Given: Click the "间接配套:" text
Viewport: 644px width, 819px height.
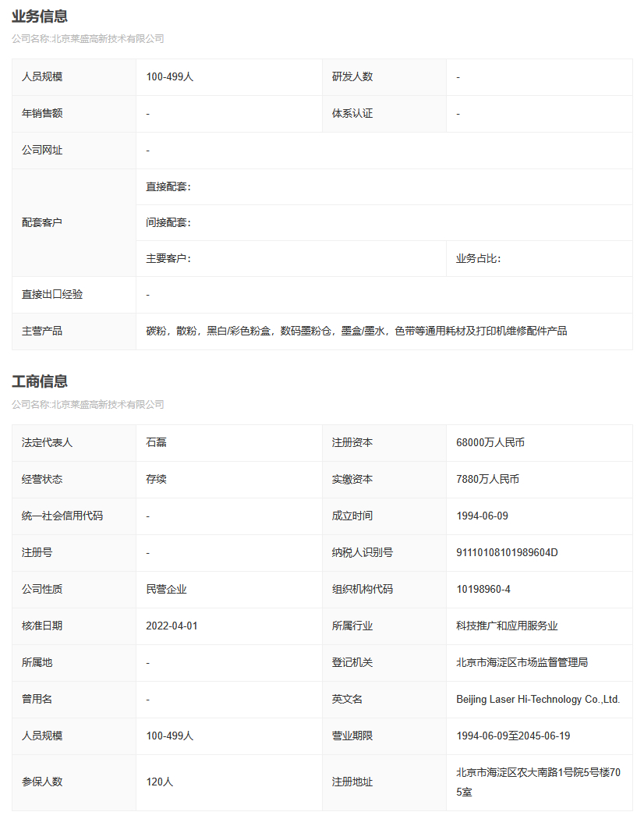Looking at the screenshot, I should click(x=168, y=222).
